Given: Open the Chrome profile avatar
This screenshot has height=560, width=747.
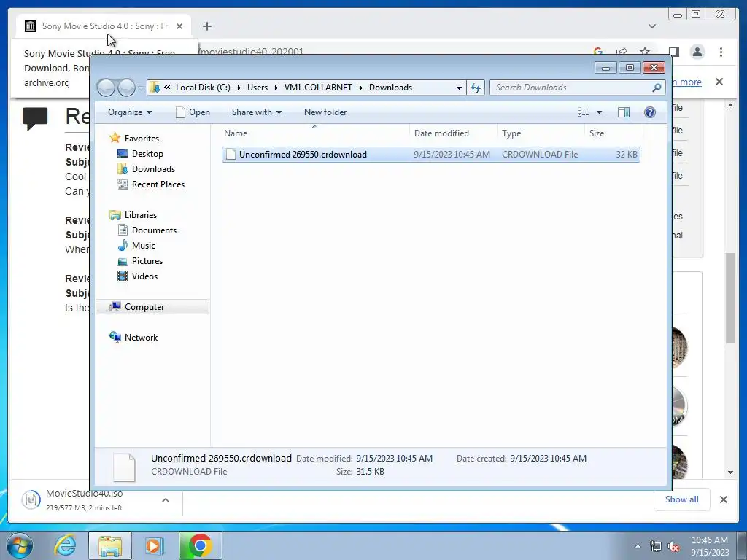Looking at the screenshot, I should coord(697,52).
